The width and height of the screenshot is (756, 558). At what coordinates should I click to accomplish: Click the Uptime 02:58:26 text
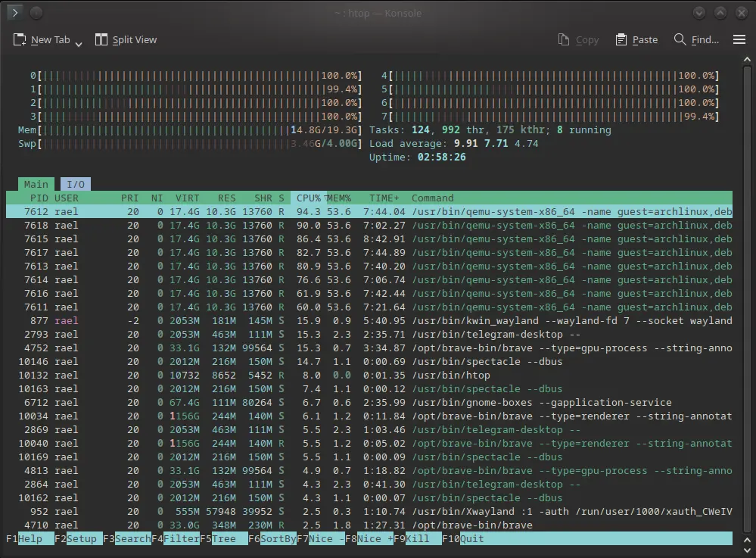point(418,157)
